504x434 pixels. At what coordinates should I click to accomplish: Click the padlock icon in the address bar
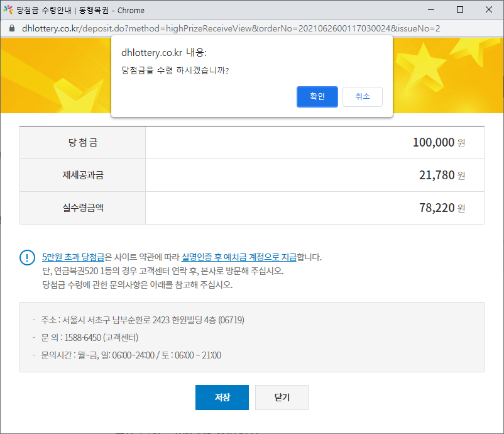(x=11, y=29)
